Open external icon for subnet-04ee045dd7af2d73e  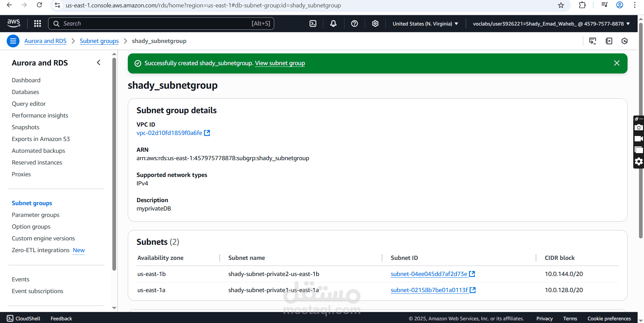pos(472,274)
